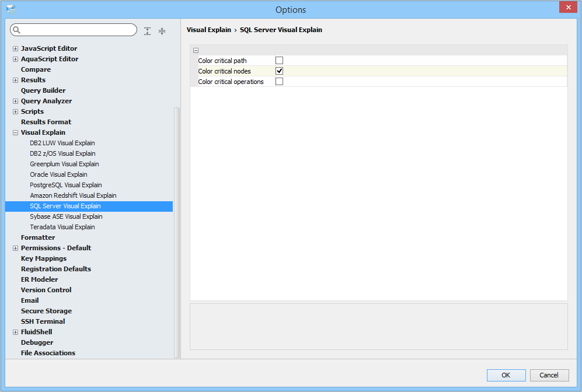
Task: Select Compare in options tree
Action: point(36,69)
